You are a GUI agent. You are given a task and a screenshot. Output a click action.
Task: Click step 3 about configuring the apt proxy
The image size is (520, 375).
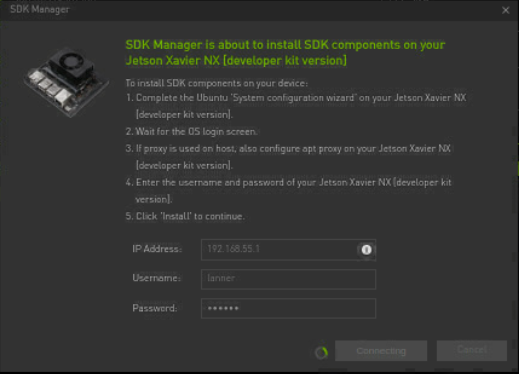tap(288, 157)
